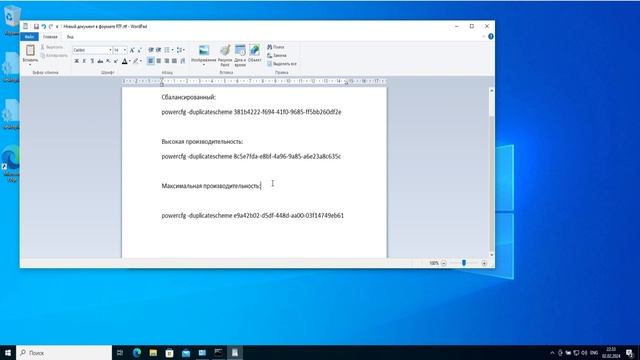Open Microsoft Edge from the taskbar

pos(137,353)
